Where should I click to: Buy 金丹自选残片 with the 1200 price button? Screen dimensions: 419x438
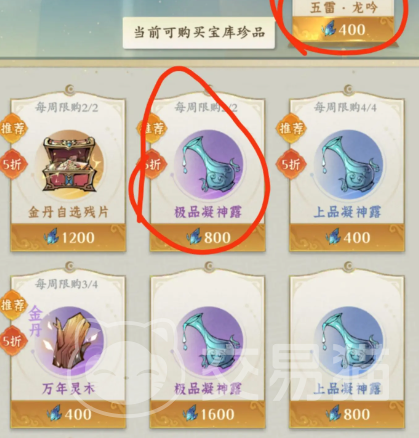(x=68, y=237)
